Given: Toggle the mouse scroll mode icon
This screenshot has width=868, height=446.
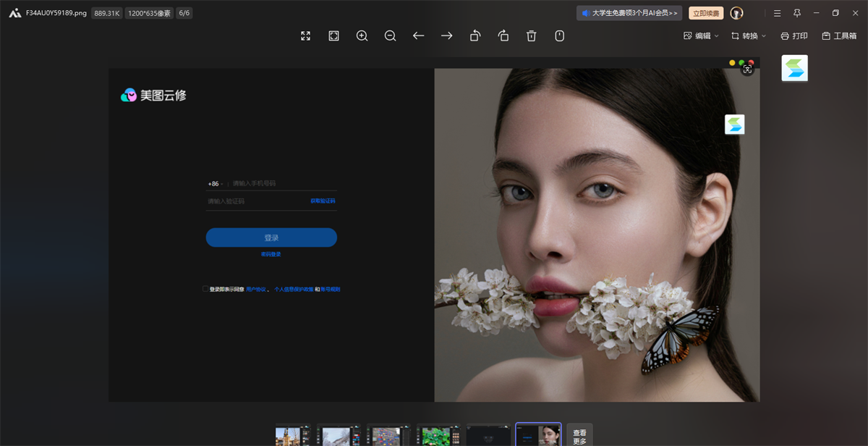Looking at the screenshot, I should 559,35.
